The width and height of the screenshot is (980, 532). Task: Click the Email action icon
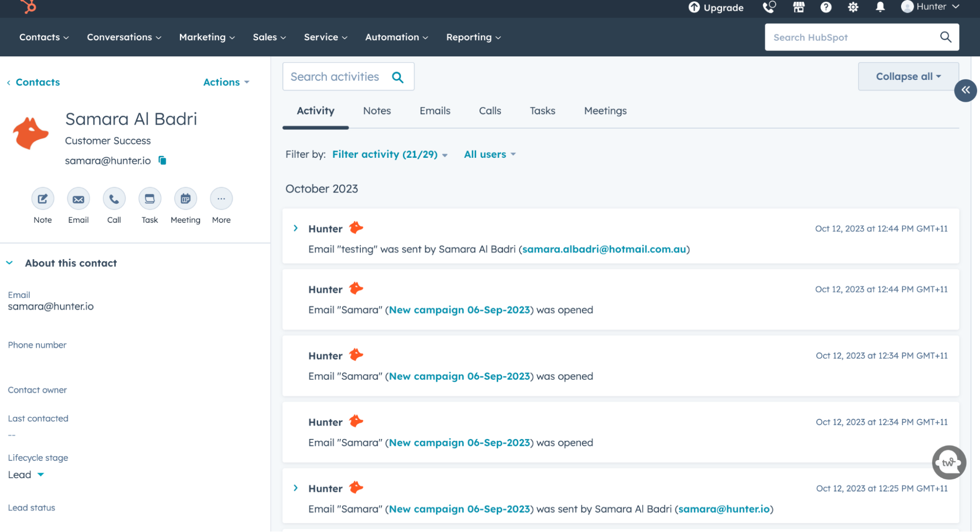pos(78,199)
